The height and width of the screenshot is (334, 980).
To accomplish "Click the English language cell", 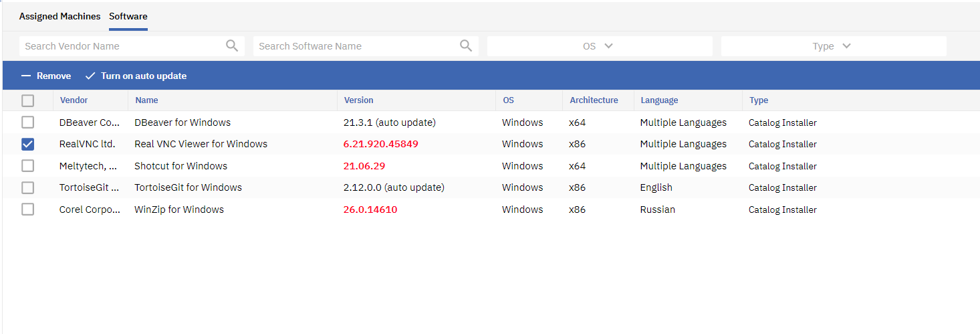I will coord(656,187).
